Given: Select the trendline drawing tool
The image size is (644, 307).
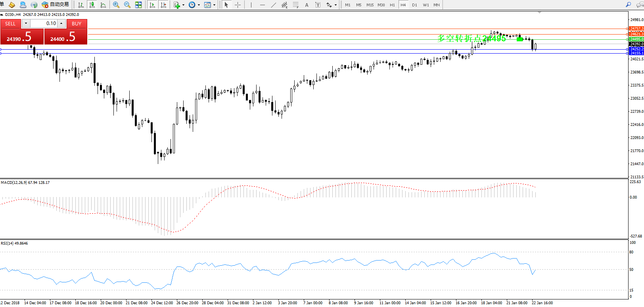Looking at the screenshot, I should pos(274,5).
